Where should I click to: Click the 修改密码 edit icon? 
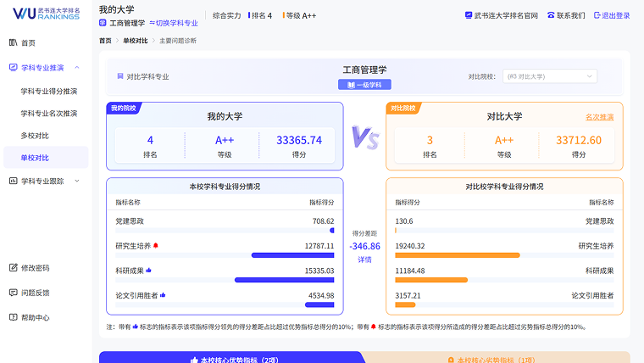14,268
